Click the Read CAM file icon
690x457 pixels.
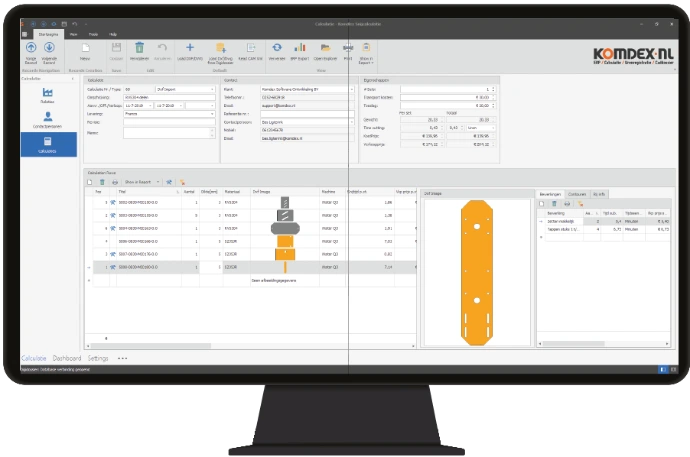pyautogui.click(x=250, y=48)
